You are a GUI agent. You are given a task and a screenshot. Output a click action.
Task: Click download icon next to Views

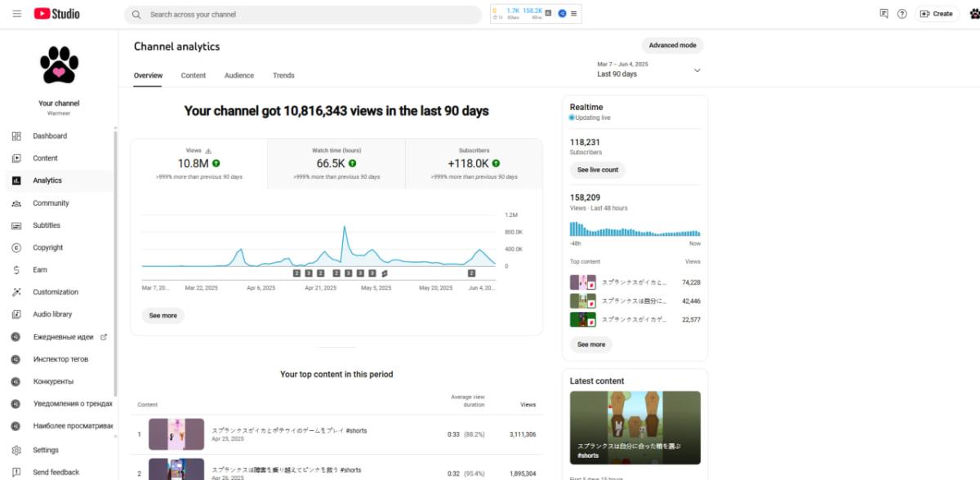coord(208,151)
